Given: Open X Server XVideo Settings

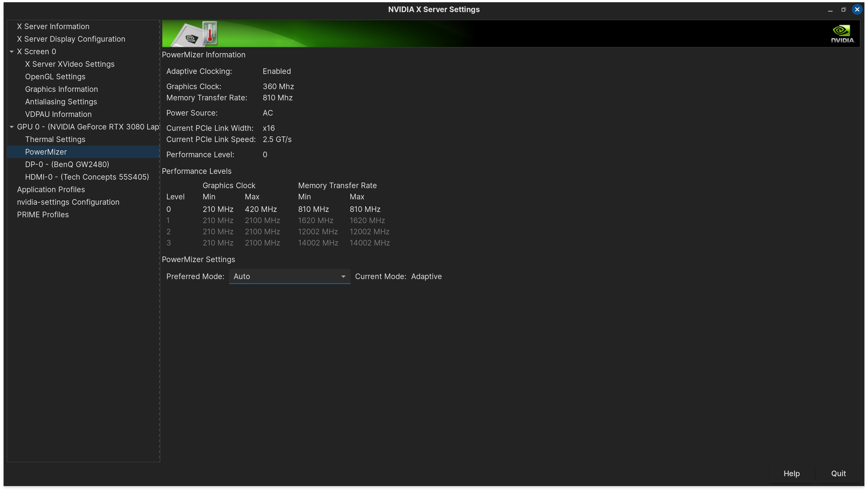Looking at the screenshot, I should coord(70,64).
